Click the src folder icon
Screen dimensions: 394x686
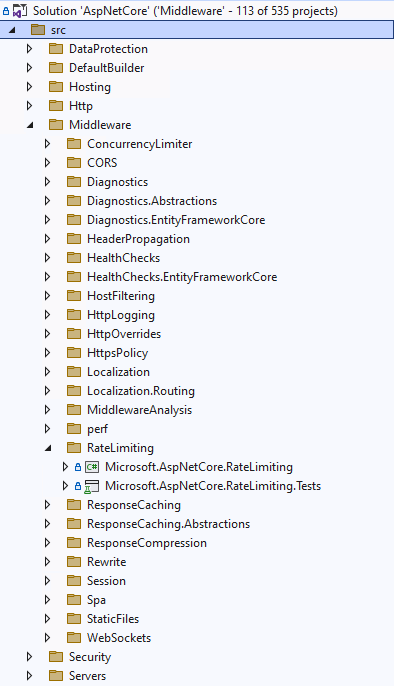point(38,30)
